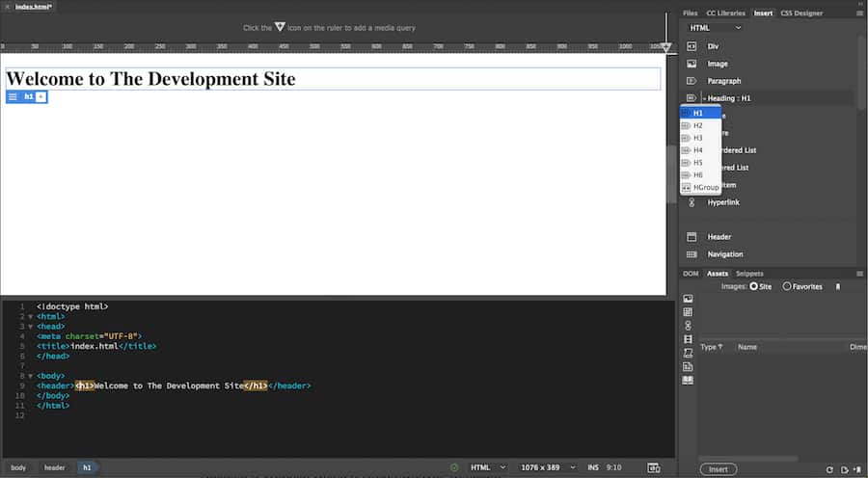The width and height of the screenshot is (868, 478).
Task: Click the Image insert icon
Action: 691,64
